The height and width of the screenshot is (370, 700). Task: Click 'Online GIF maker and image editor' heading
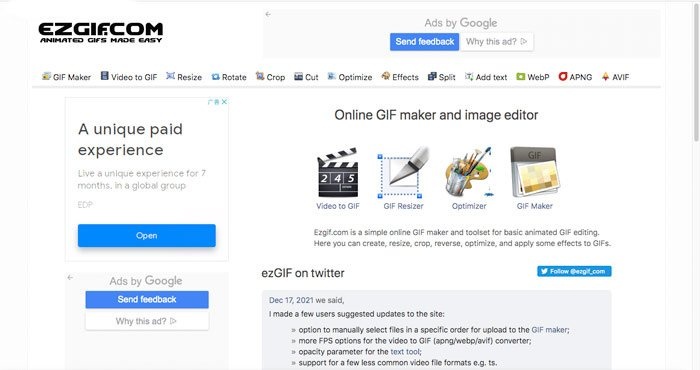(436, 115)
